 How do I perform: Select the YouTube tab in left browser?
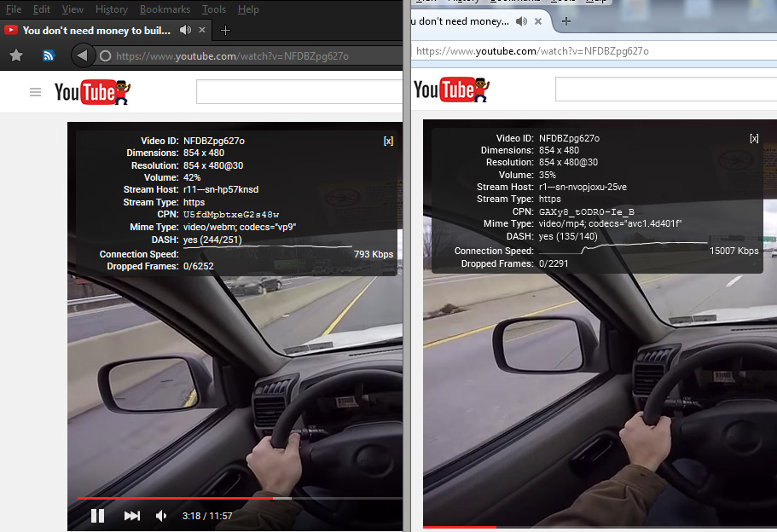pyautogui.click(x=96, y=31)
